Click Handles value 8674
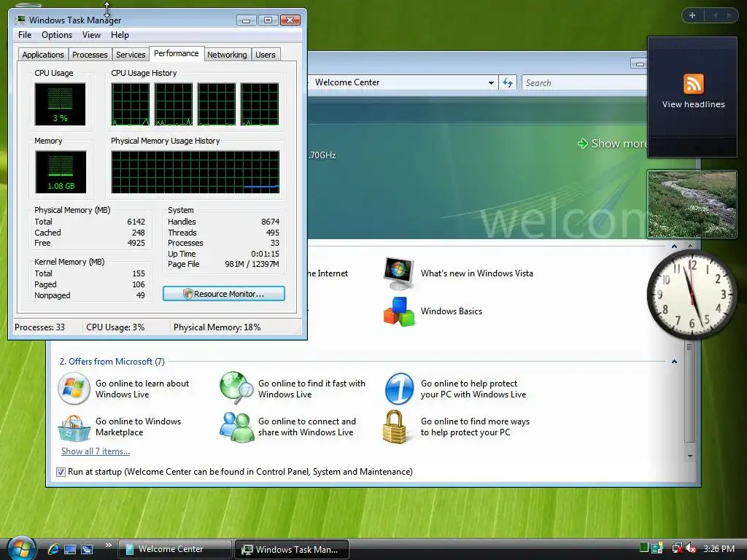747x560 pixels. point(270,222)
